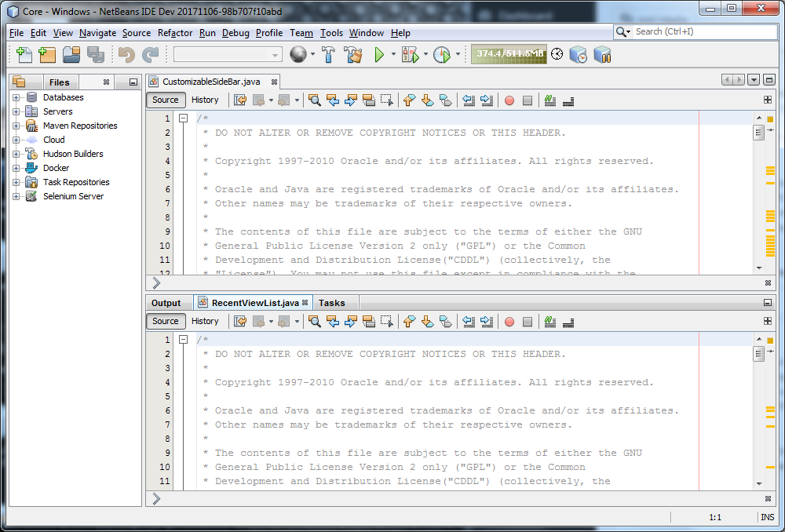The width and height of the screenshot is (785, 532).
Task: Switch upper editor to Source view
Action: pyautogui.click(x=166, y=100)
